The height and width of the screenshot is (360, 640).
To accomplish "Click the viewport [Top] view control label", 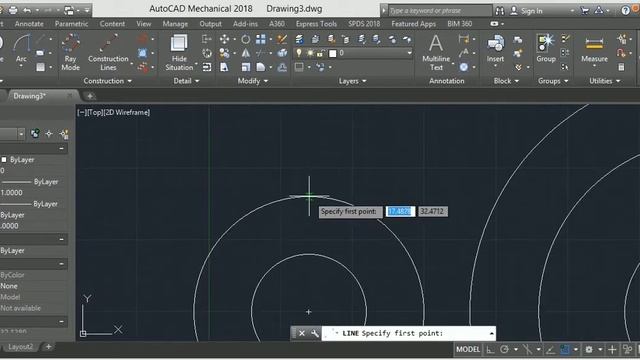I will click(x=95, y=112).
